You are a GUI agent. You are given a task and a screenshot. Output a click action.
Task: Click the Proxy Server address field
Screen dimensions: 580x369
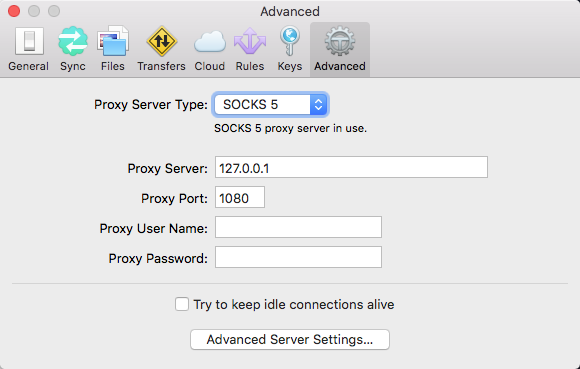pyautogui.click(x=351, y=167)
